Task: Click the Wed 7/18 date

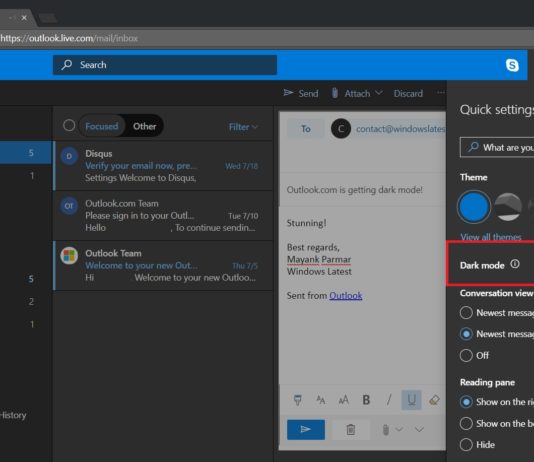Action: coord(241,166)
